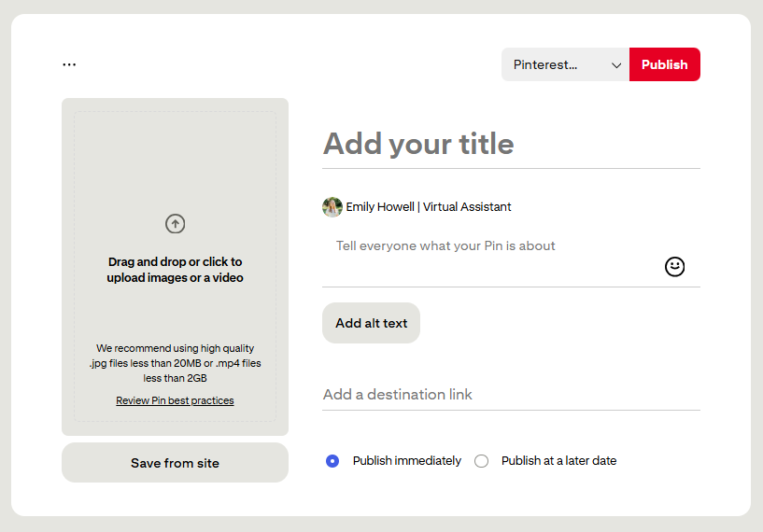Click the Save from site button

pos(175,463)
